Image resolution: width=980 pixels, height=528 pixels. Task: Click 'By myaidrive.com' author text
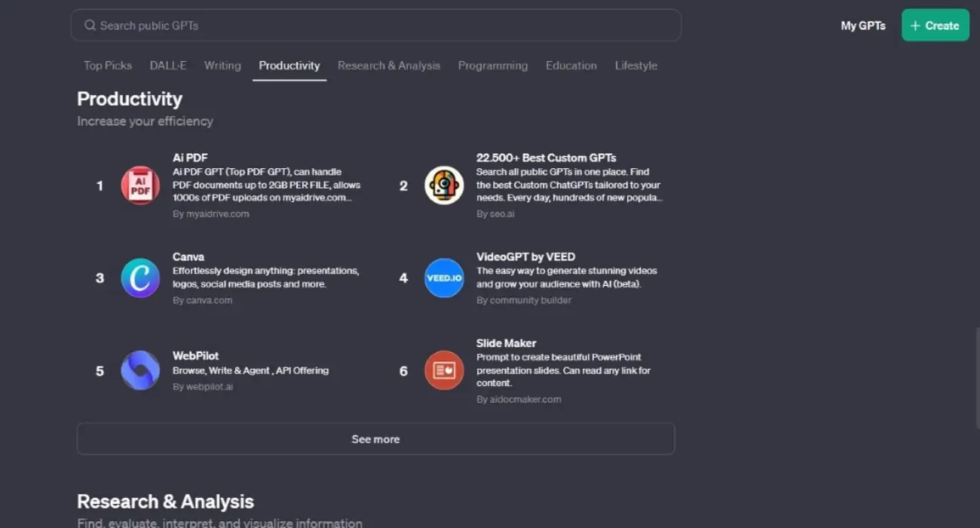[211, 213]
